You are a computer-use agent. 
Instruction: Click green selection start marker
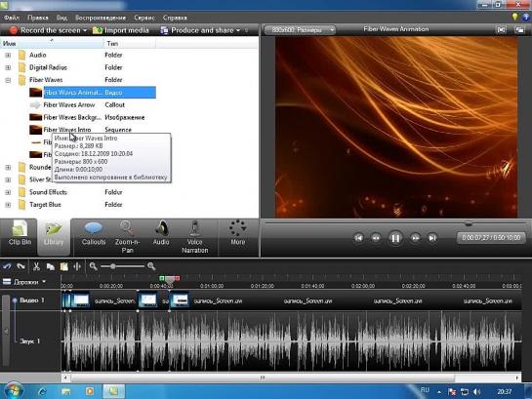pos(162,278)
